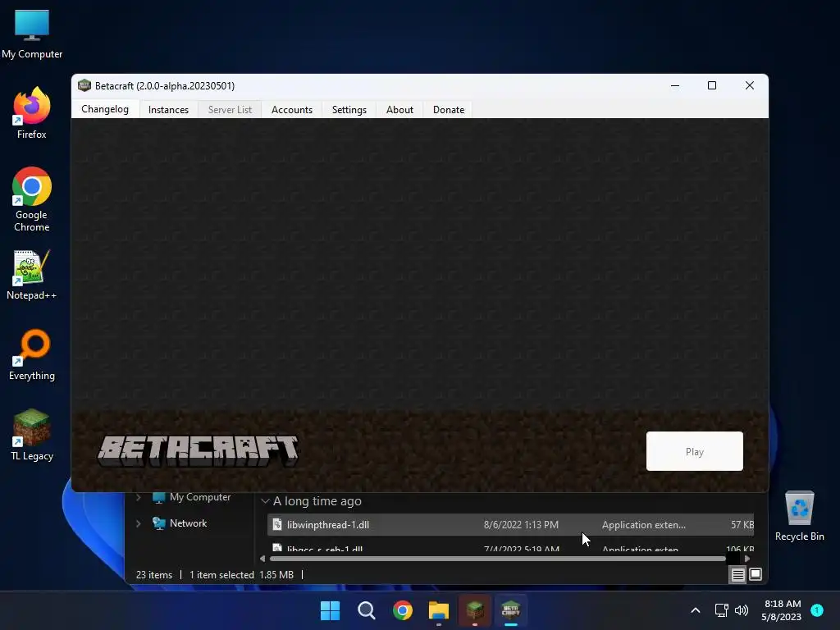Click the Betacraft window title icon
840x630 pixels.
coord(84,85)
